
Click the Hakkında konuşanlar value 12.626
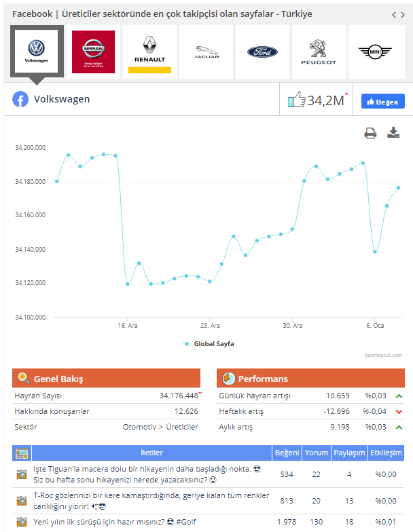[x=186, y=411]
